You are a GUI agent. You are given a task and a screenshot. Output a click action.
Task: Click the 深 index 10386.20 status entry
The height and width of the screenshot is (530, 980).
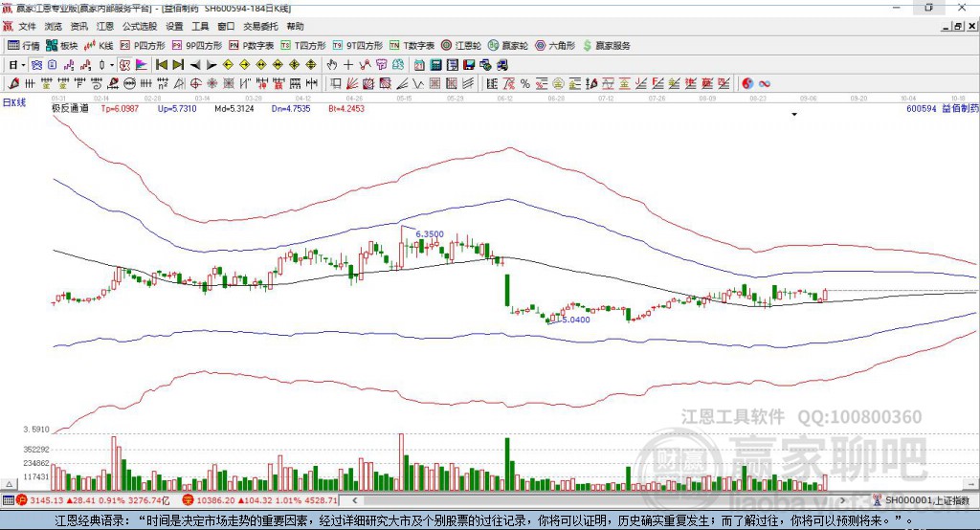[x=260, y=500]
